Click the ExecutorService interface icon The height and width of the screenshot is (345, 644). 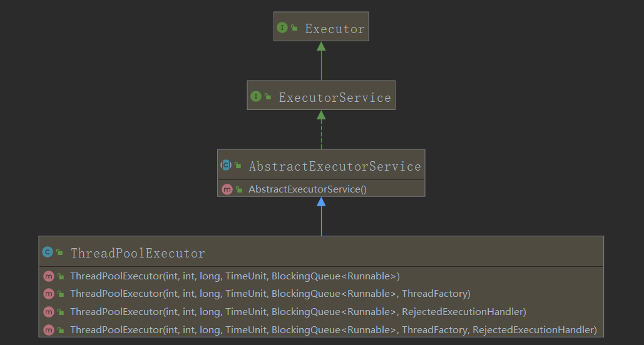point(256,96)
